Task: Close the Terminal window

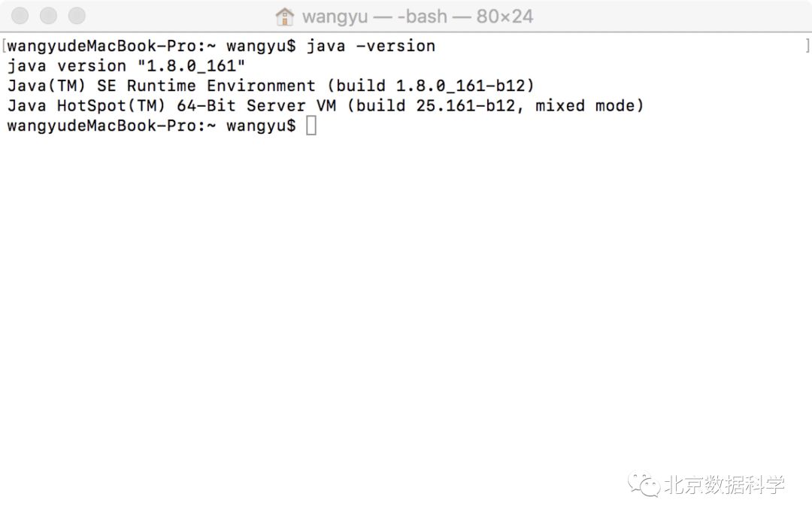Action: [20, 16]
